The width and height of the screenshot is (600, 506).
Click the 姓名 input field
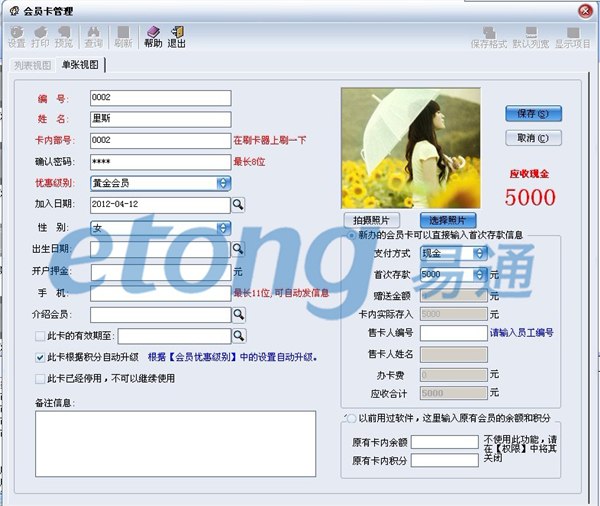(x=161, y=119)
